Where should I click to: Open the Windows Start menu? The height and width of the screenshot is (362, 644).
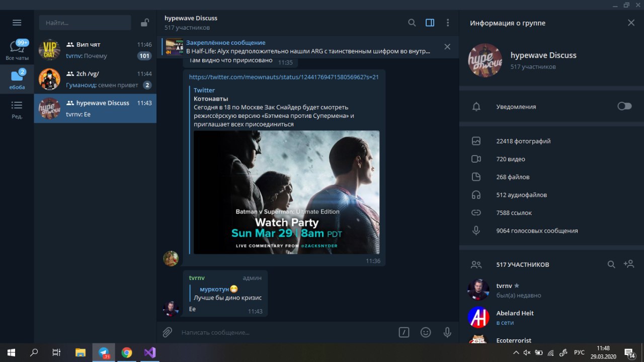point(11,352)
